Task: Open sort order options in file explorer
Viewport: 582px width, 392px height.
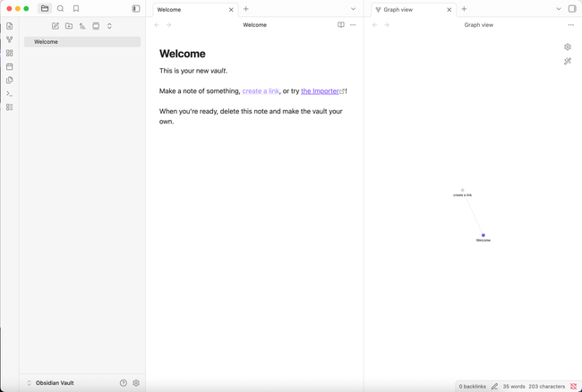Action: tap(82, 26)
